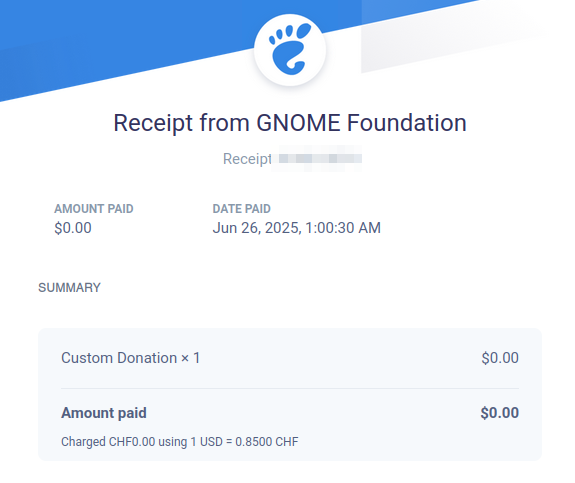
Task: Click the blurred receipt number
Action: [x=317, y=159]
